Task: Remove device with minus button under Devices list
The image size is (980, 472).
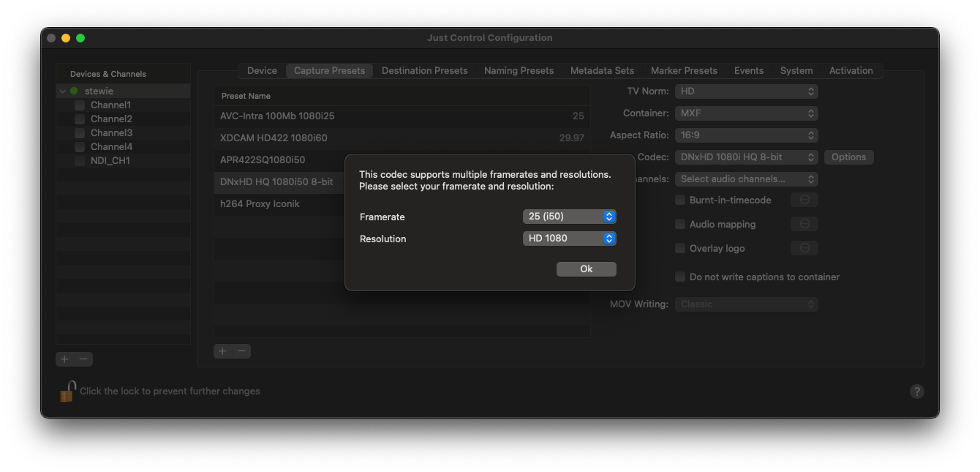Action: [83, 359]
